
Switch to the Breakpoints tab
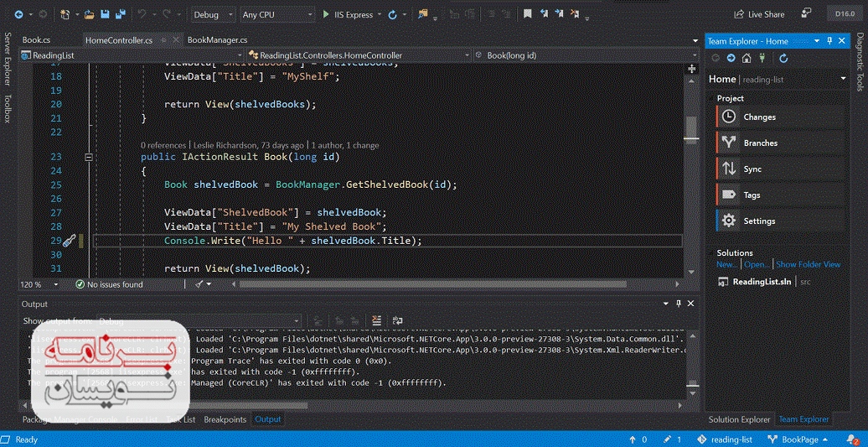(225, 419)
